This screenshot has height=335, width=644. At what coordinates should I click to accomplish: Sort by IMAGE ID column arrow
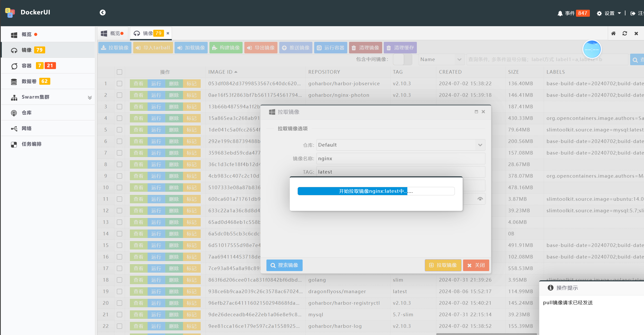pyautogui.click(x=236, y=72)
